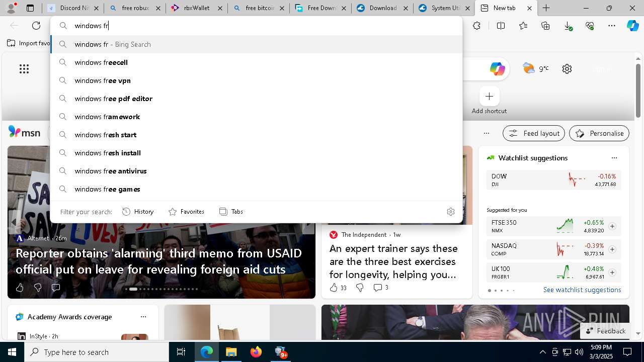Click the page vertical scrollbar

638,90
